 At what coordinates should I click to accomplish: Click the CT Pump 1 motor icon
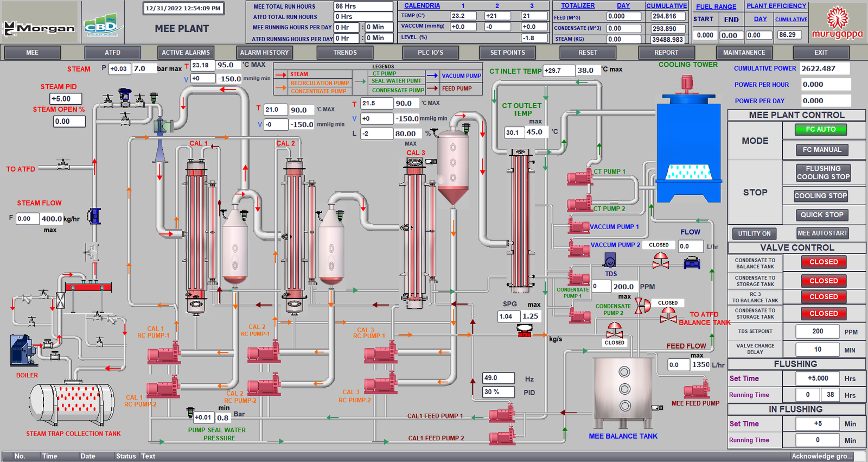point(579,177)
